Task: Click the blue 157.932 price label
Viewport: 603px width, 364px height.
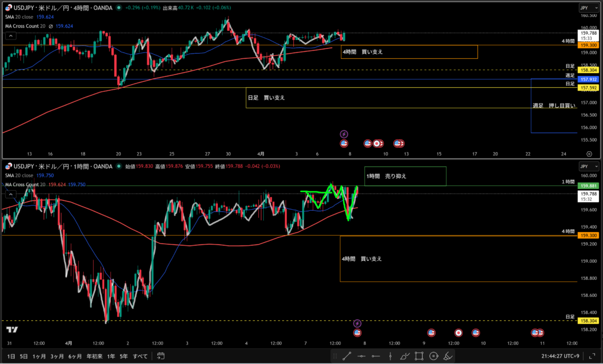Action: tap(589, 79)
